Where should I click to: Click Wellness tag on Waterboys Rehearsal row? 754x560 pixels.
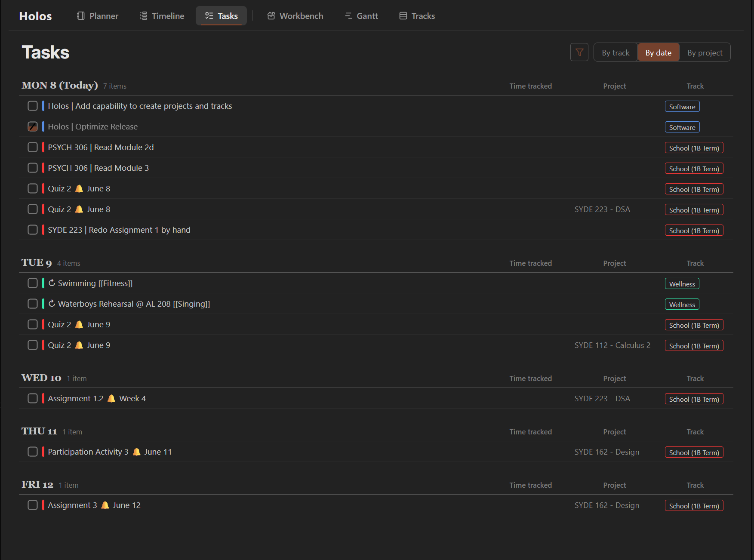pyautogui.click(x=682, y=304)
